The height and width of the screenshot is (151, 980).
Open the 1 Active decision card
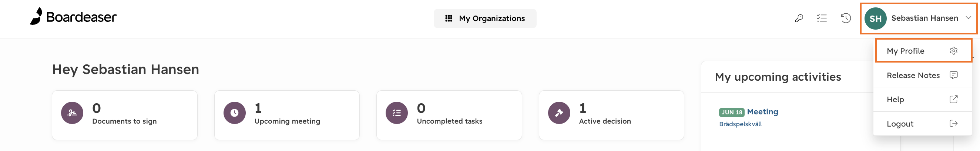[611, 115]
